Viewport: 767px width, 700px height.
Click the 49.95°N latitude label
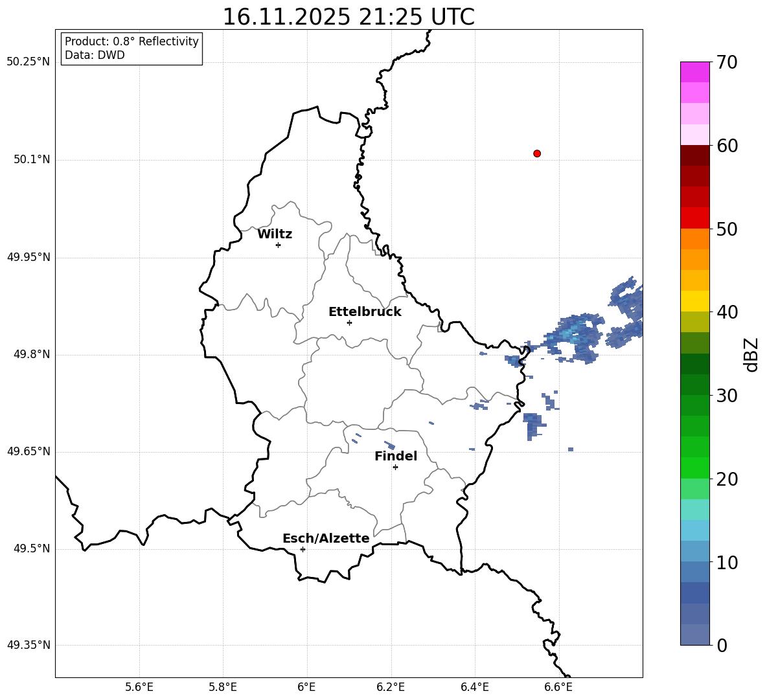[29, 257]
